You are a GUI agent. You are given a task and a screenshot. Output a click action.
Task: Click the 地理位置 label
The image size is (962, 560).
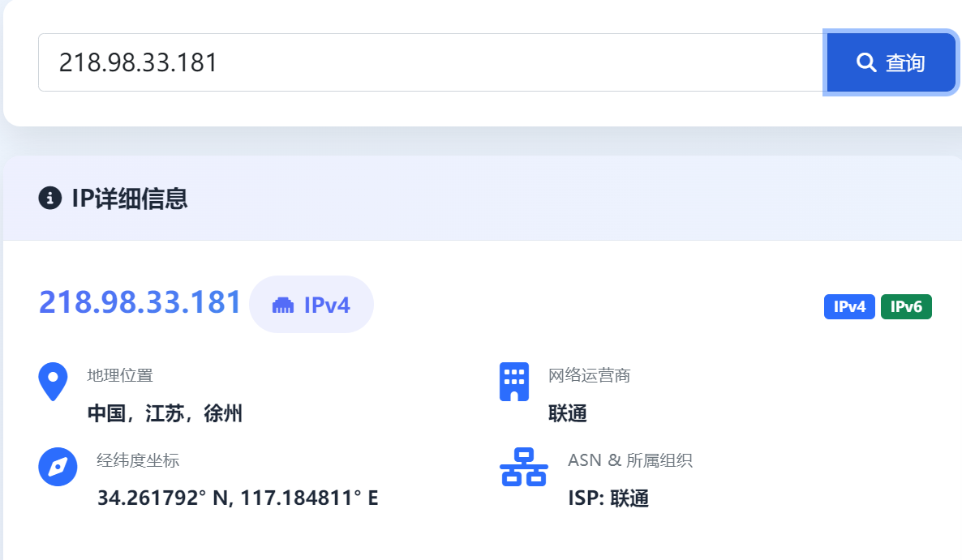click(120, 375)
